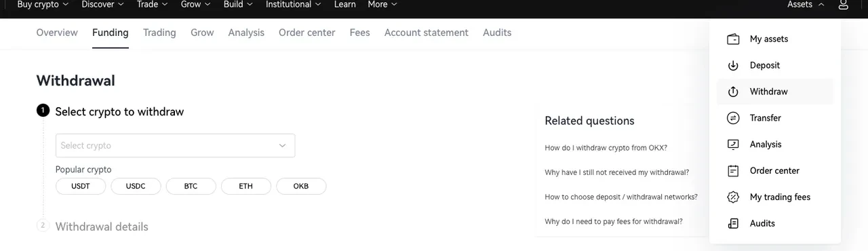Open the Account statement tab
This screenshot has height=251, width=868.
point(427,33)
